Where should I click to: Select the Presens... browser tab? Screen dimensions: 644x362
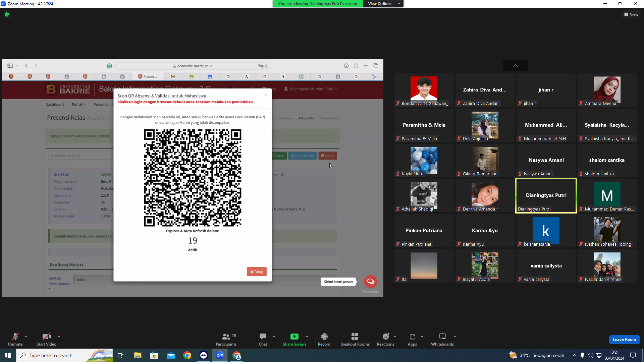(x=148, y=77)
